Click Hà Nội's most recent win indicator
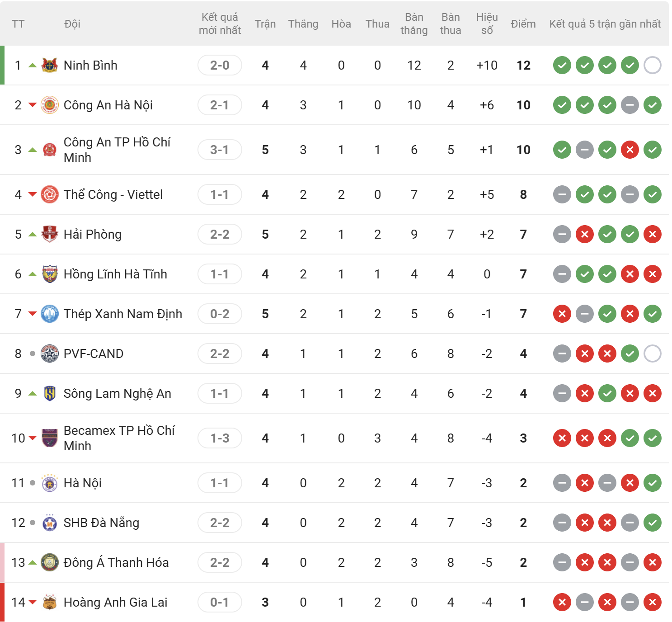The height and width of the screenshot is (622, 672). tap(653, 483)
